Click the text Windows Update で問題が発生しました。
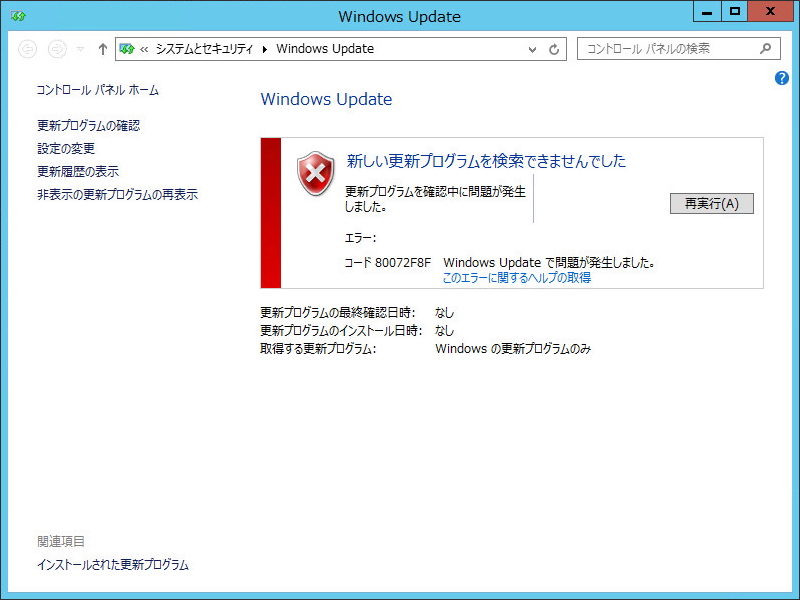 [549, 263]
